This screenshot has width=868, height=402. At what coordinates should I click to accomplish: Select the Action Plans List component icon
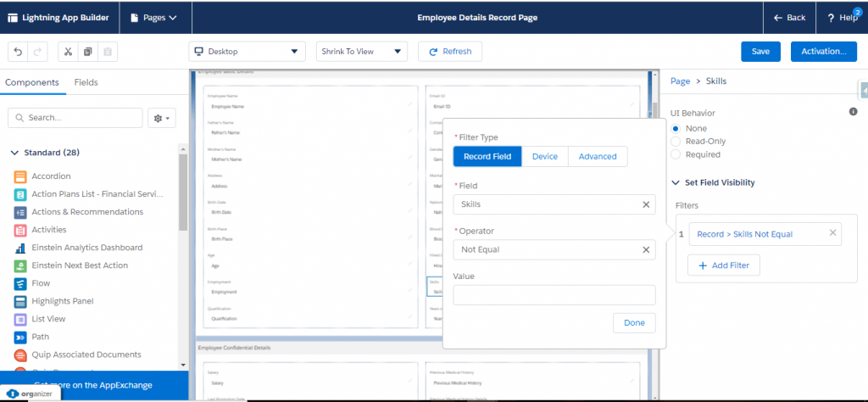click(20, 194)
